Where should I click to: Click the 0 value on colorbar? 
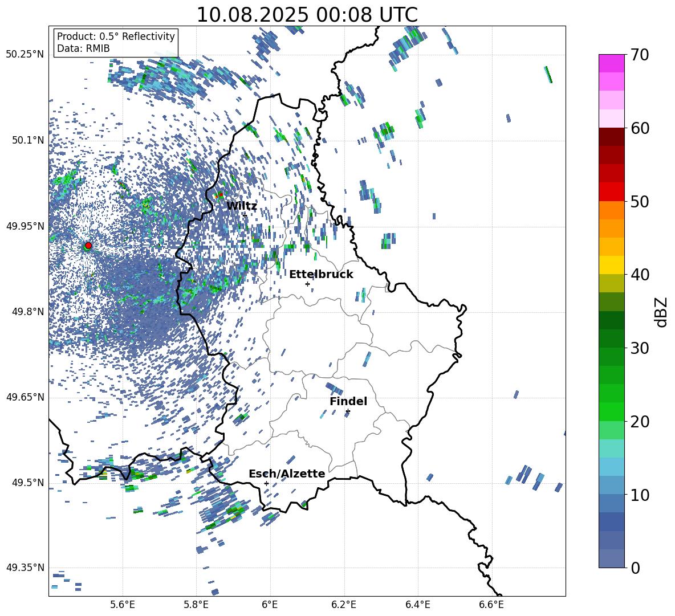(635, 568)
